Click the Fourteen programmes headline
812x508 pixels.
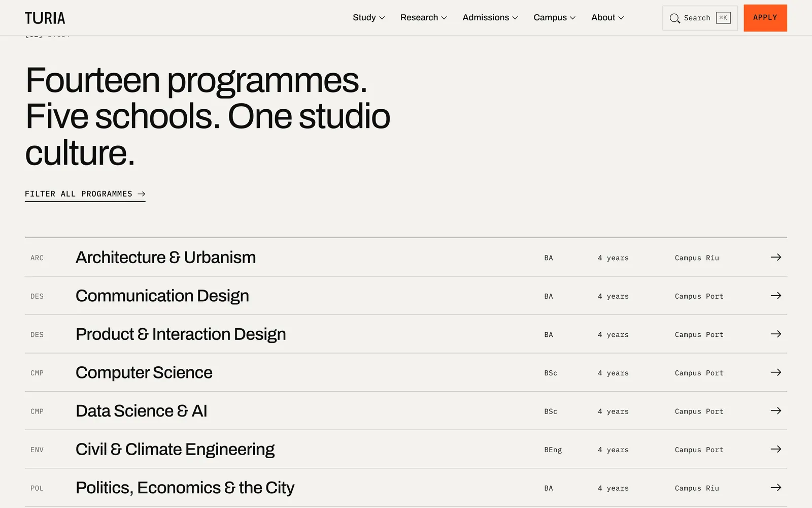pos(208,116)
